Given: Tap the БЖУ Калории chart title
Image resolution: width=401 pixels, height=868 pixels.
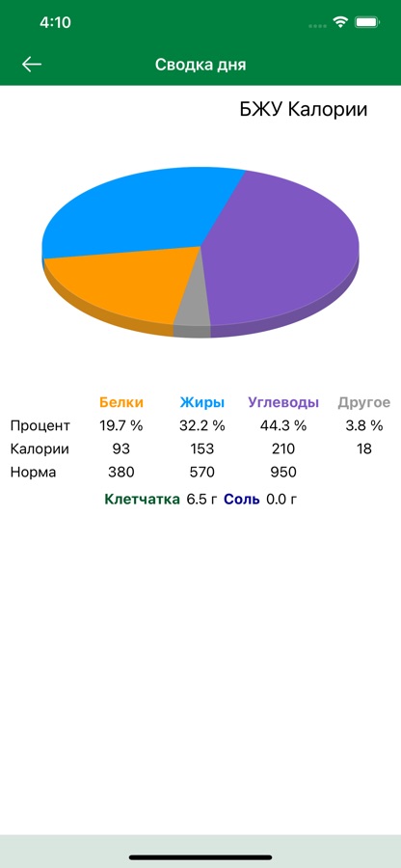Looking at the screenshot, I should click(303, 109).
